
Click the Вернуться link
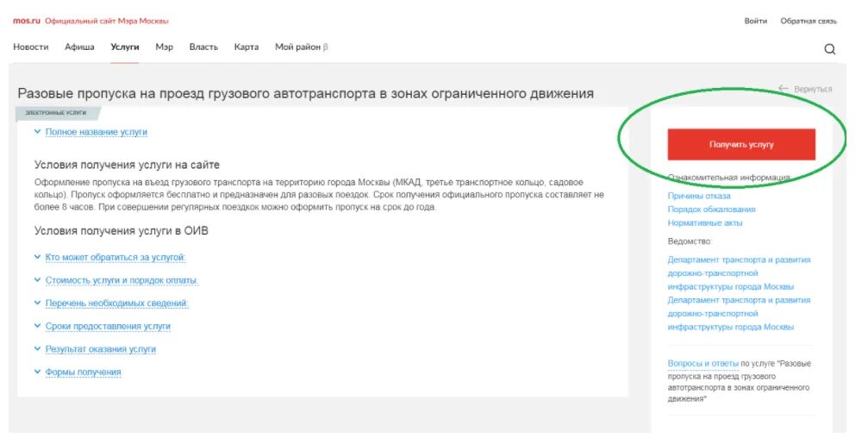pyautogui.click(x=813, y=89)
